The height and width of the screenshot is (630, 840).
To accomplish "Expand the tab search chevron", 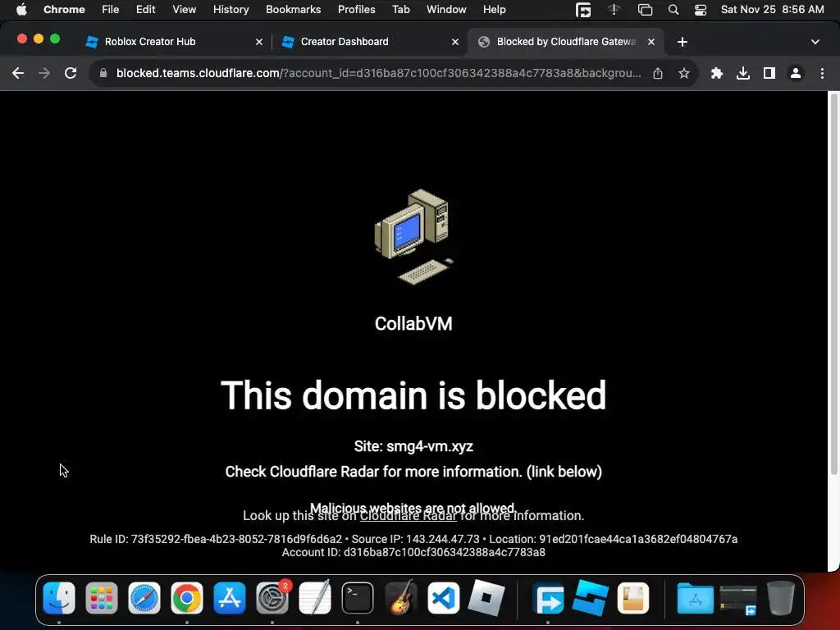I will [815, 42].
